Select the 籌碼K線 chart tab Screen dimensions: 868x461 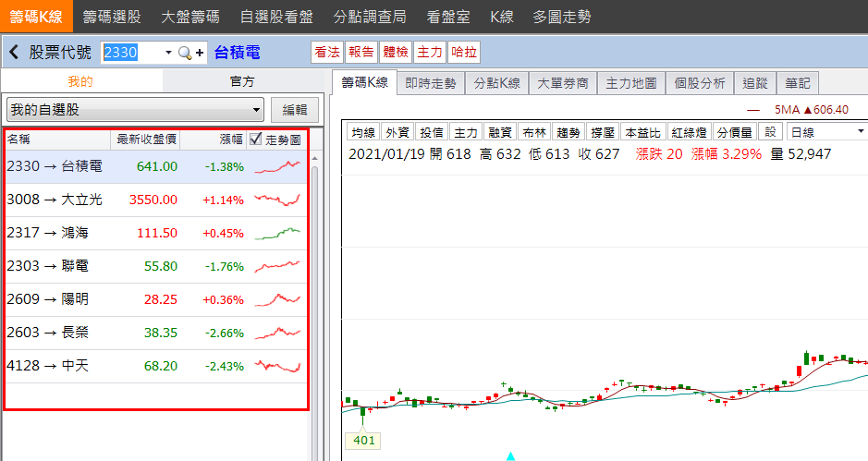tap(364, 82)
